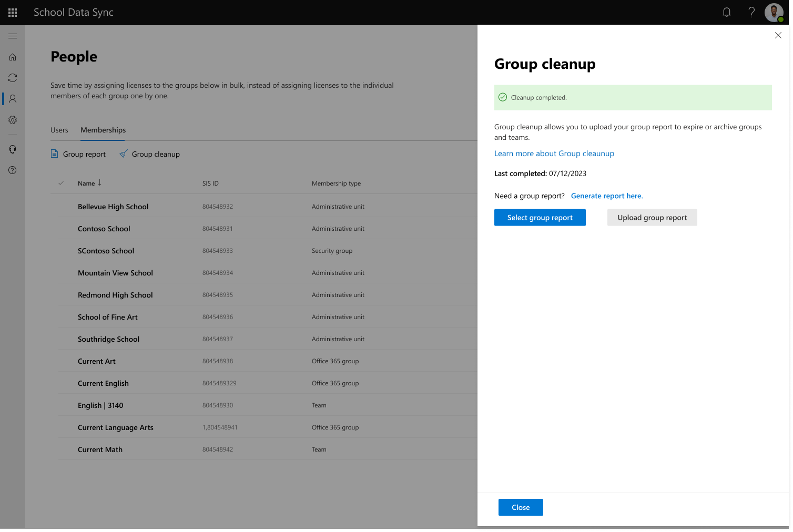Click the Select group report button

540,218
